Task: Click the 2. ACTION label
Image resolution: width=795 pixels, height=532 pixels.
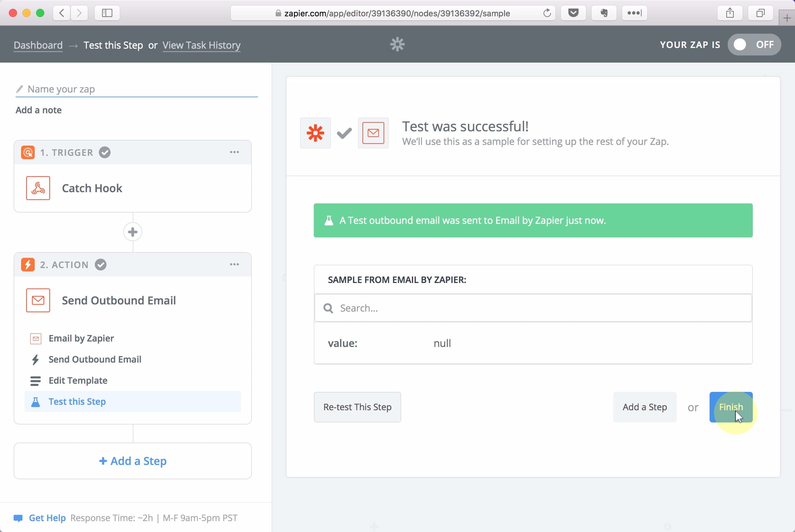Action: (64, 265)
